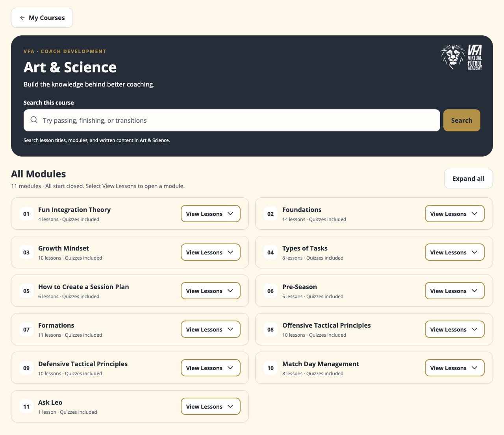504x435 pixels.
Task: Show lessons for How to Create a Session Plan
Action: pos(211,291)
